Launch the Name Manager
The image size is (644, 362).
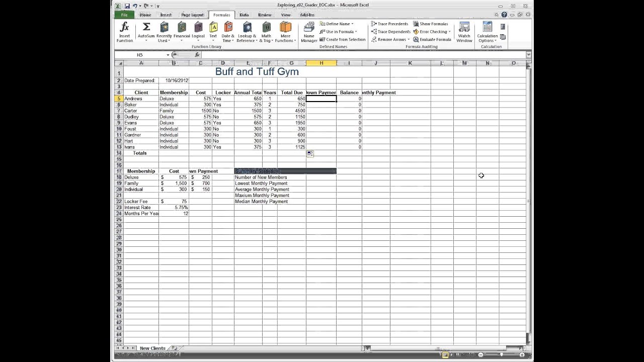[309, 32]
